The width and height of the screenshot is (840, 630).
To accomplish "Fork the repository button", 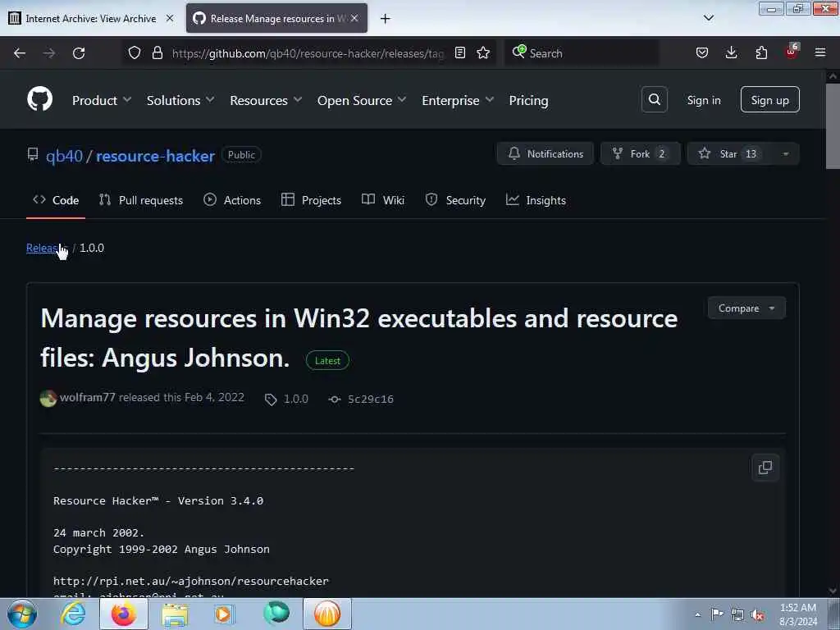I will coord(640,153).
